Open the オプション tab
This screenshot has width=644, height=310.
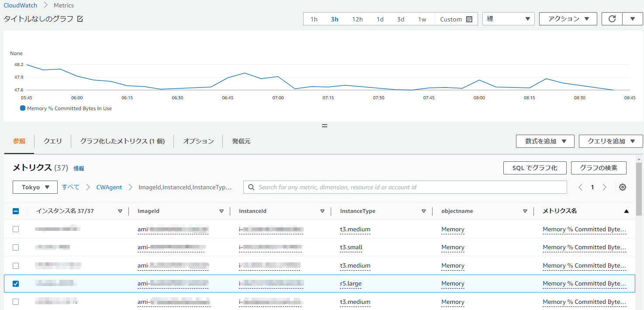point(198,141)
